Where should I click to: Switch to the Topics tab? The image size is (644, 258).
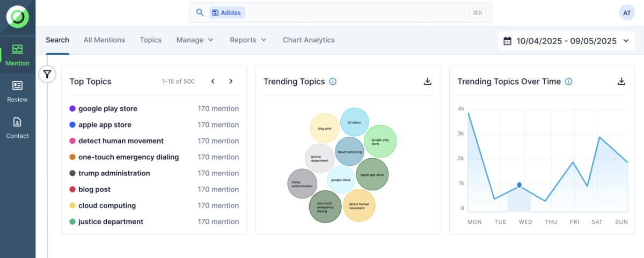tap(151, 40)
